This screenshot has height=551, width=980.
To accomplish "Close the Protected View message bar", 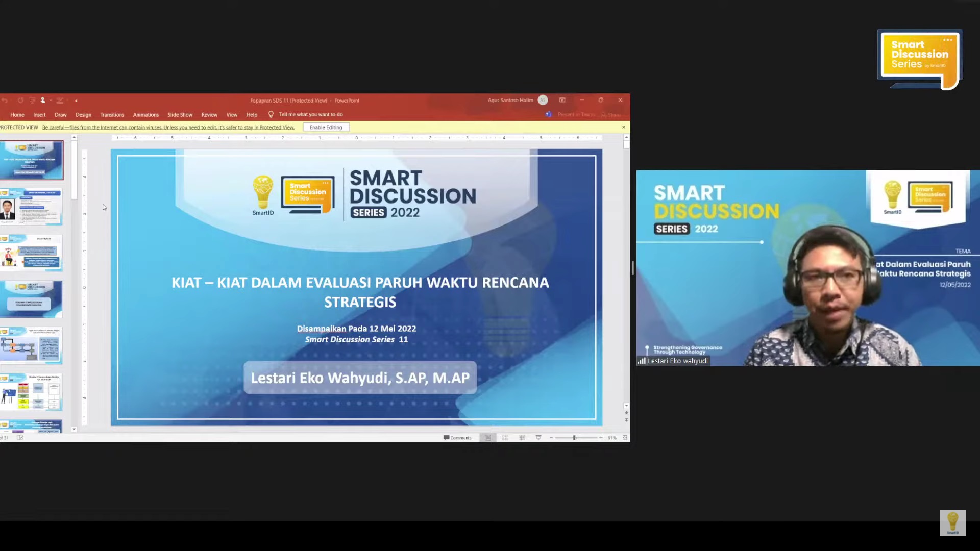I will coord(623,127).
